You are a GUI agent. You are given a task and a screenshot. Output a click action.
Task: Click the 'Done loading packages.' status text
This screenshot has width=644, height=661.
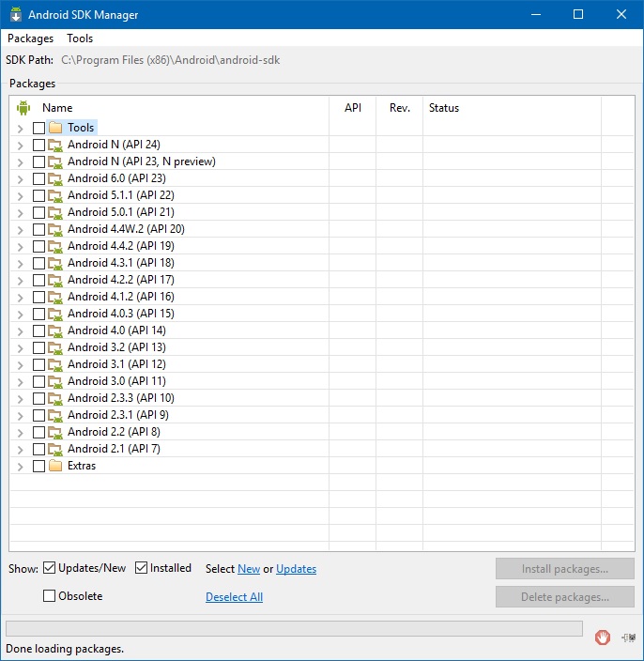[65, 649]
